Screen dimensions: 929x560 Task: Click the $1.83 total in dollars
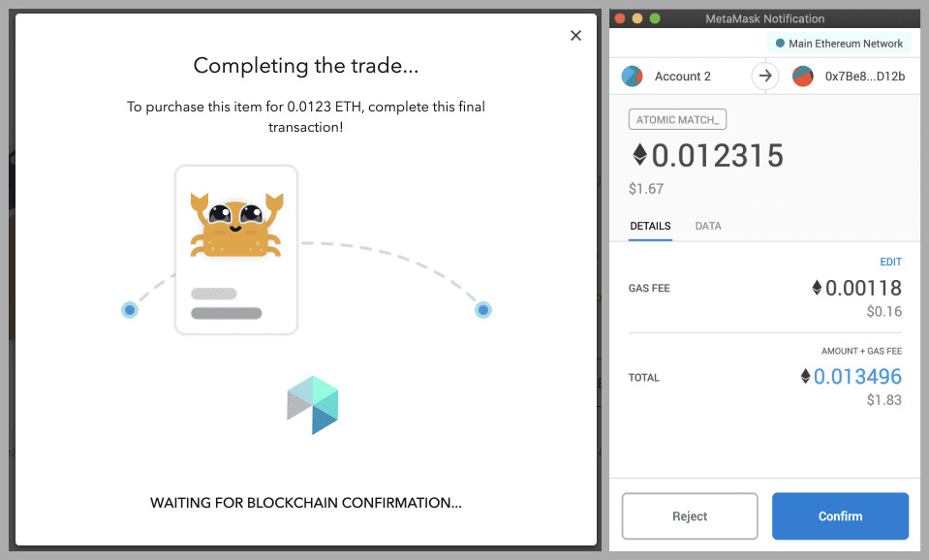click(884, 400)
